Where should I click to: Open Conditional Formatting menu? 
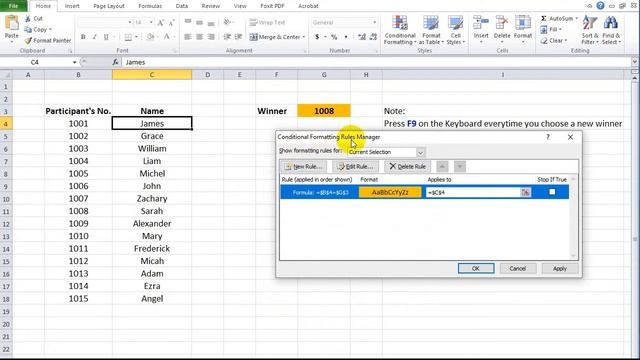click(400, 30)
